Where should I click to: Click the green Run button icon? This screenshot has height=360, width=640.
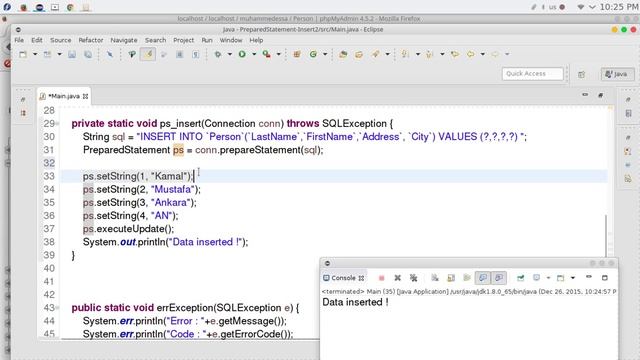point(242,54)
